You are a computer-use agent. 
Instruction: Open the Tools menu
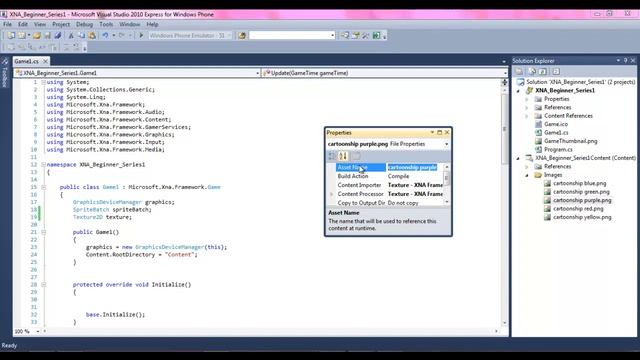tap(106, 24)
